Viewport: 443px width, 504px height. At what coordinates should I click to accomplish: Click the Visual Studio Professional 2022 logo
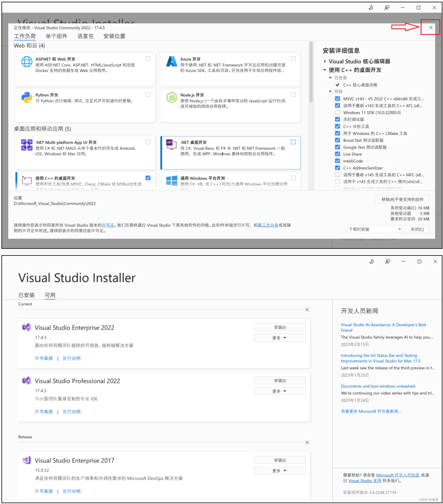tap(26, 381)
